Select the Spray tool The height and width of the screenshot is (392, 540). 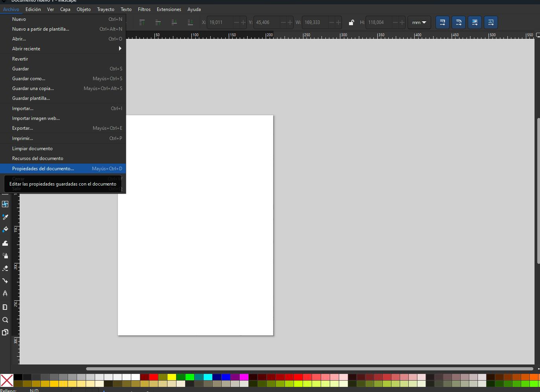5,256
